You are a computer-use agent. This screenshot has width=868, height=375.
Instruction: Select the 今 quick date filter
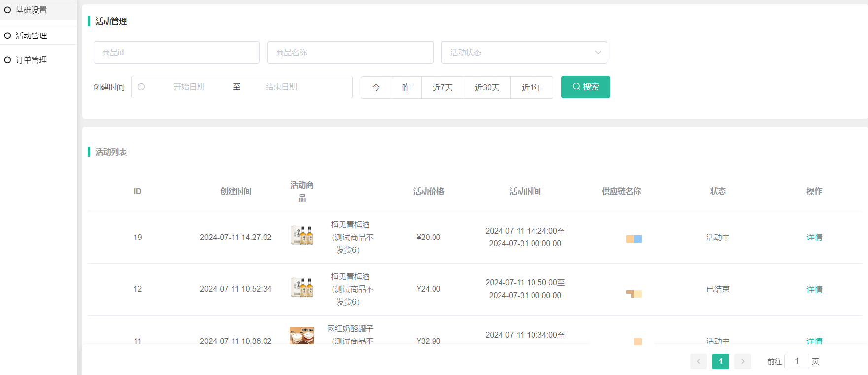click(x=376, y=87)
